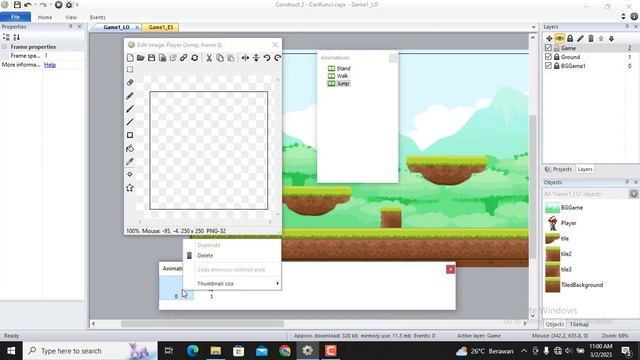This screenshot has width=640, height=360.
Task: Click ribbon minimize up-down arrows
Action: 623,16
